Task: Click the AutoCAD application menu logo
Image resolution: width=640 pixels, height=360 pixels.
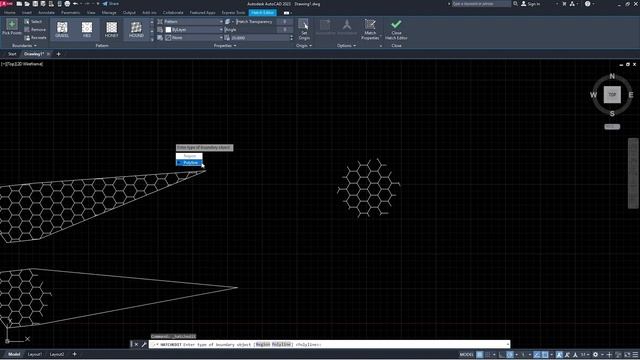Action: (6, 4)
